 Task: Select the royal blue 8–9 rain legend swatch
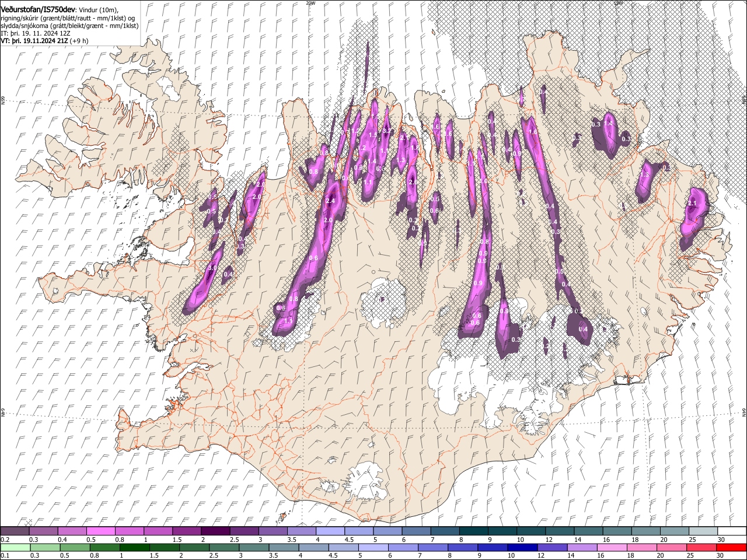point(462,547)
